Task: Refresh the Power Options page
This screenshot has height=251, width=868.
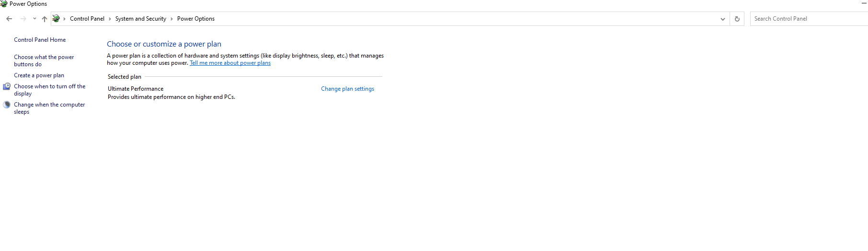Action: (737, 19)
